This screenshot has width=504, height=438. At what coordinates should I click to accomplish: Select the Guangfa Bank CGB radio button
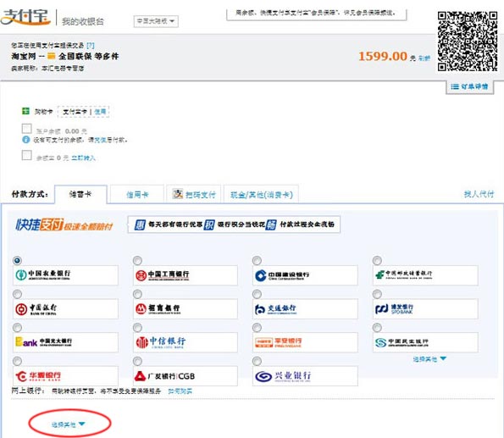pyautogui.click(x=137, y=361)
